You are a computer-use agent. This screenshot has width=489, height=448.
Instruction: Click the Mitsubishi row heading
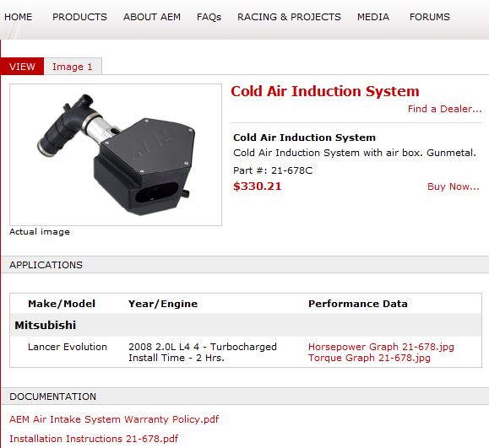(x=46, y=326)
